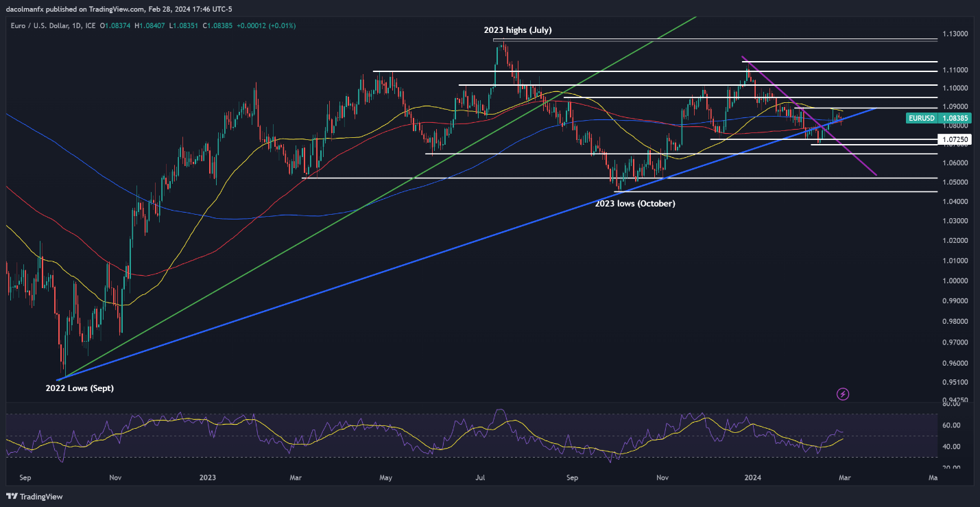The width and height of the screenshot is (980, 507).
Task: Click 60.00 on the RSI scale
Action: pos(951,426)
